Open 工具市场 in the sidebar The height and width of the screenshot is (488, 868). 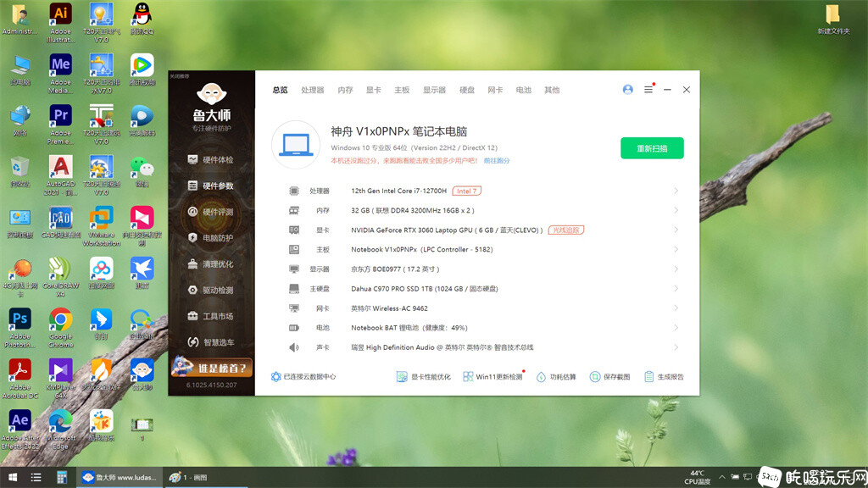point(211,316)
